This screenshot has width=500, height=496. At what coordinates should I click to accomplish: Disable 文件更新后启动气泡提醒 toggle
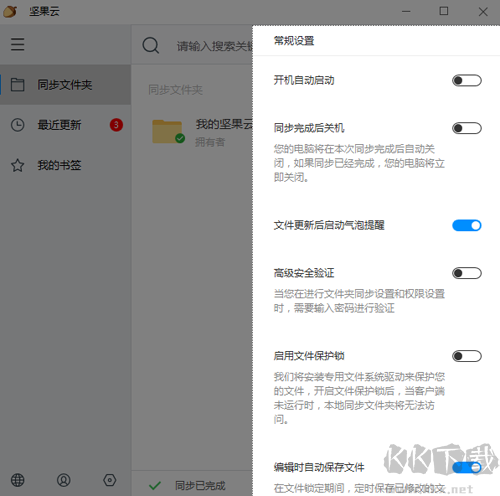coord(467,225)
